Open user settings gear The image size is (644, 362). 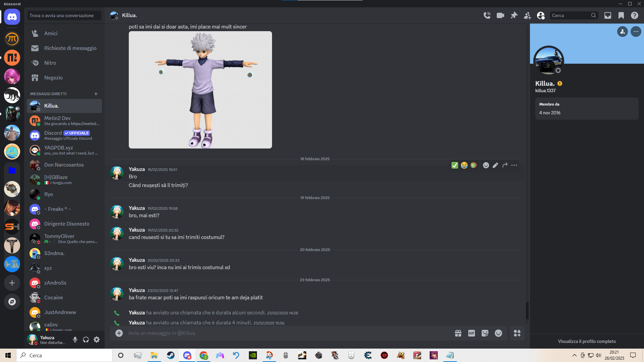(x=97, y=340)
